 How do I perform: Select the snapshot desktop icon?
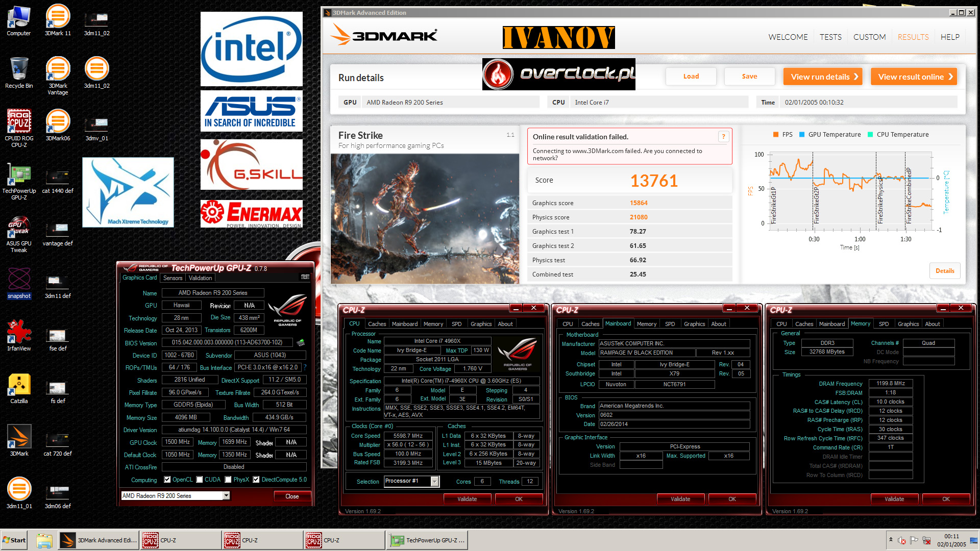coord(19,283)
